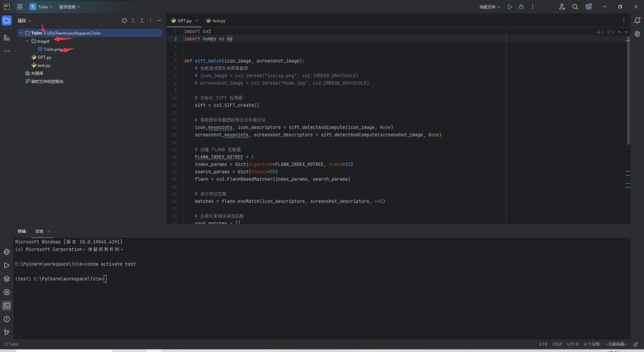Select the 本地 terminal tab
This screenshot has width=644, height=352.
39,231
